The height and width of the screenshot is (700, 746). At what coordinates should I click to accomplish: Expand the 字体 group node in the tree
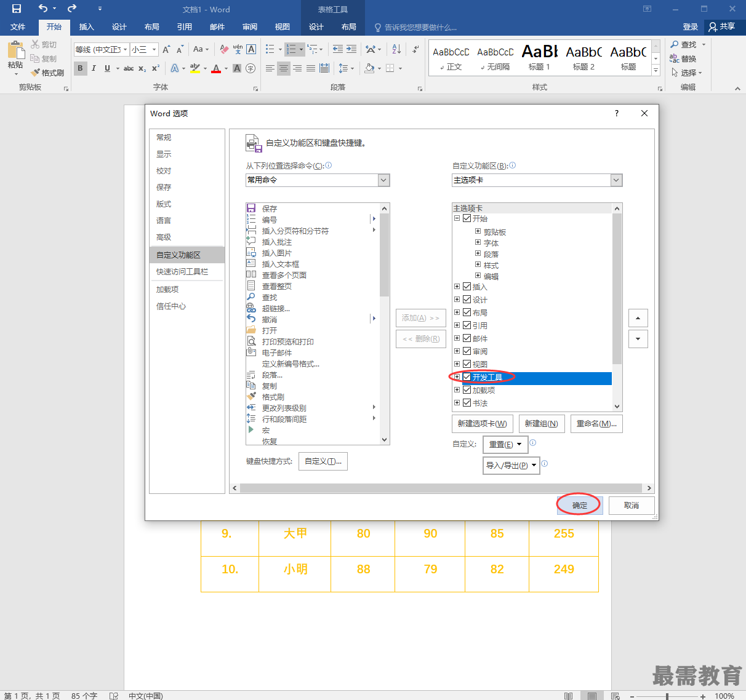tap(478, 242)
